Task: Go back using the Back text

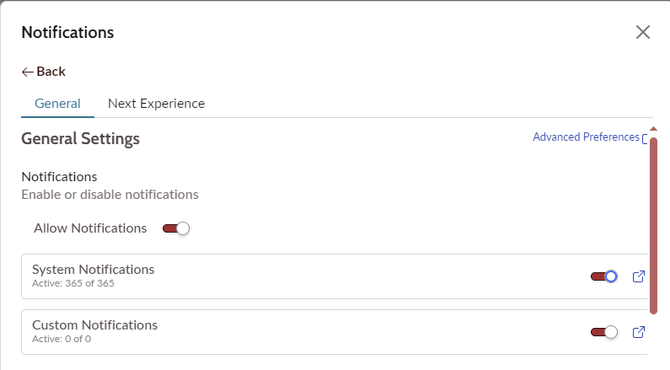Action: (x=51, y=71)
